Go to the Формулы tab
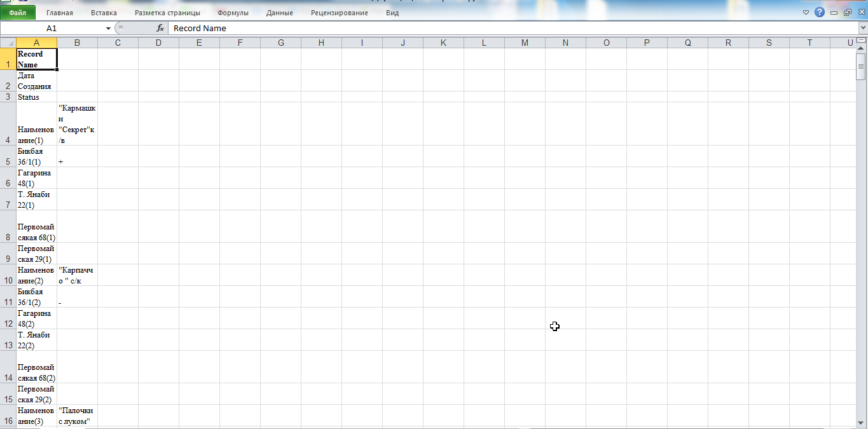 (233, 13)
